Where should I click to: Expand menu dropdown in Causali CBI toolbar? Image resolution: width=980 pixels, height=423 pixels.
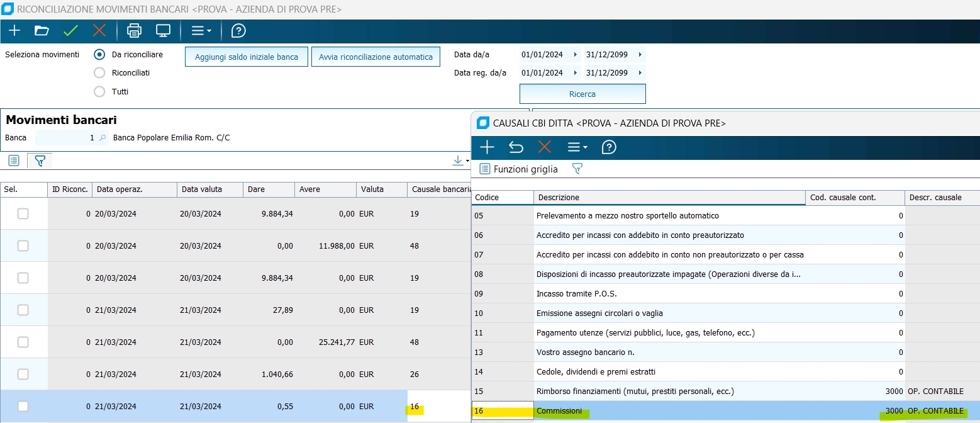[577, 147]
